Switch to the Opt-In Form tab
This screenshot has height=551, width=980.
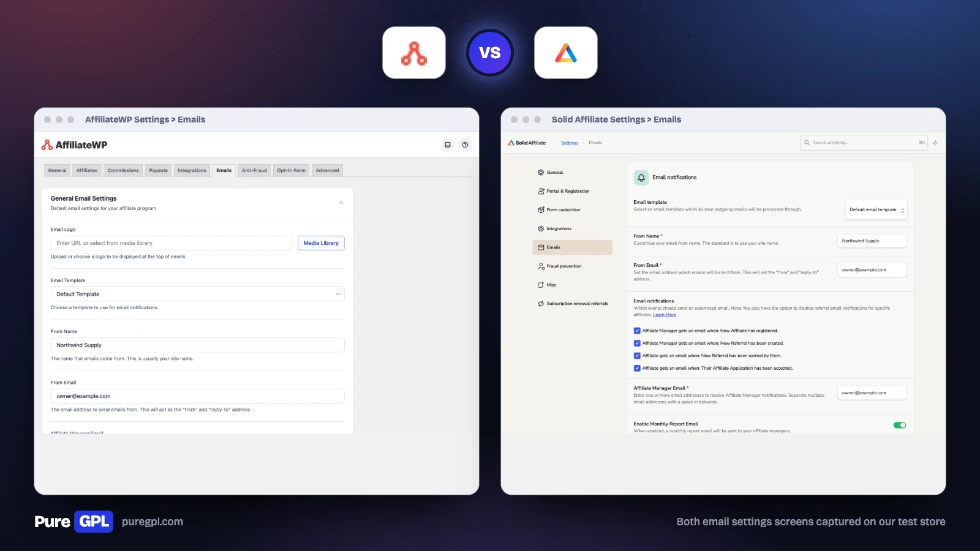(x=291, y=171)
